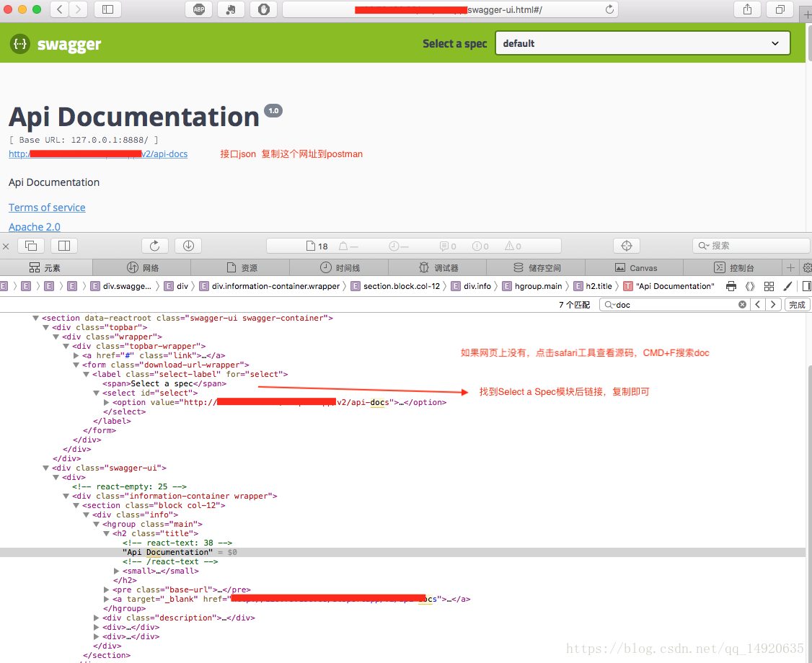Open the Safari share menu

coord(747,9)
